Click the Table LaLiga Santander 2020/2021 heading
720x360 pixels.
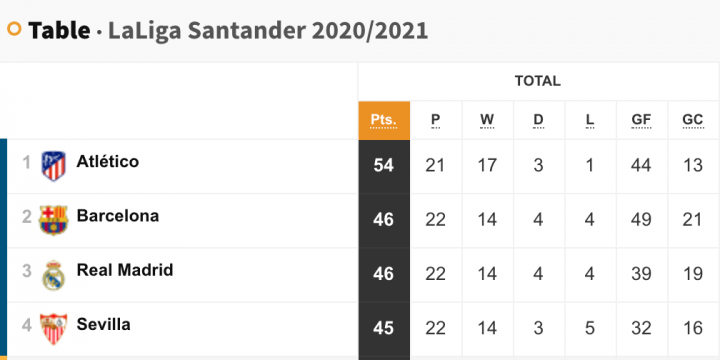(228, 31)
